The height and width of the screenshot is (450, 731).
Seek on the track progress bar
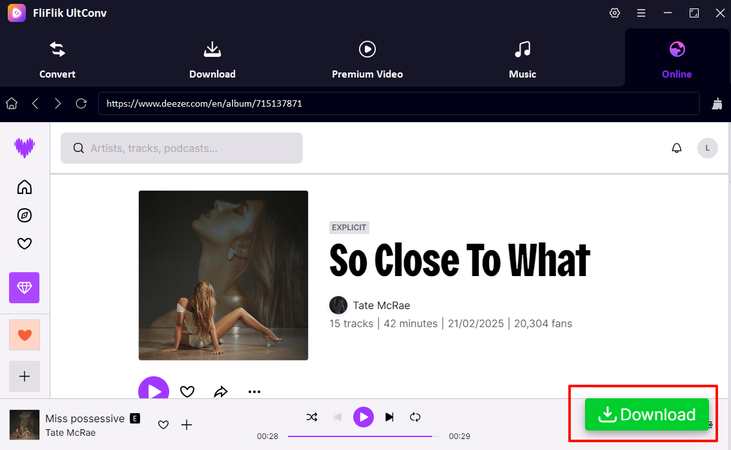363,436
